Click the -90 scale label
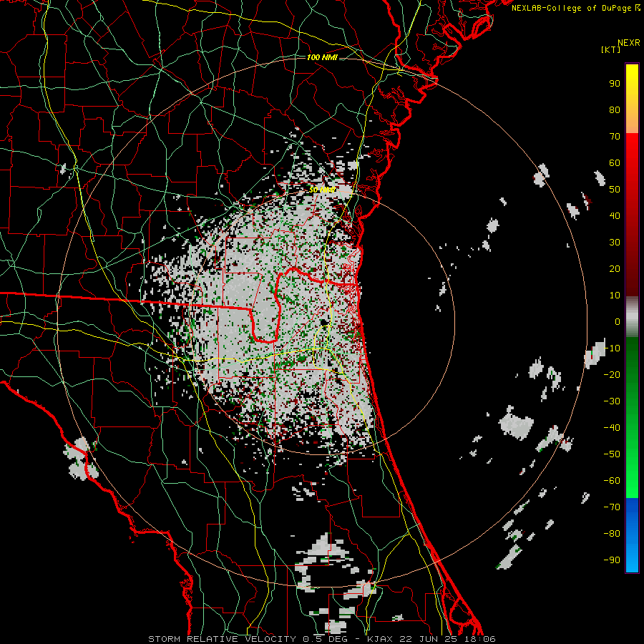The height and width of the screenshot is (644, 644). 612,560
